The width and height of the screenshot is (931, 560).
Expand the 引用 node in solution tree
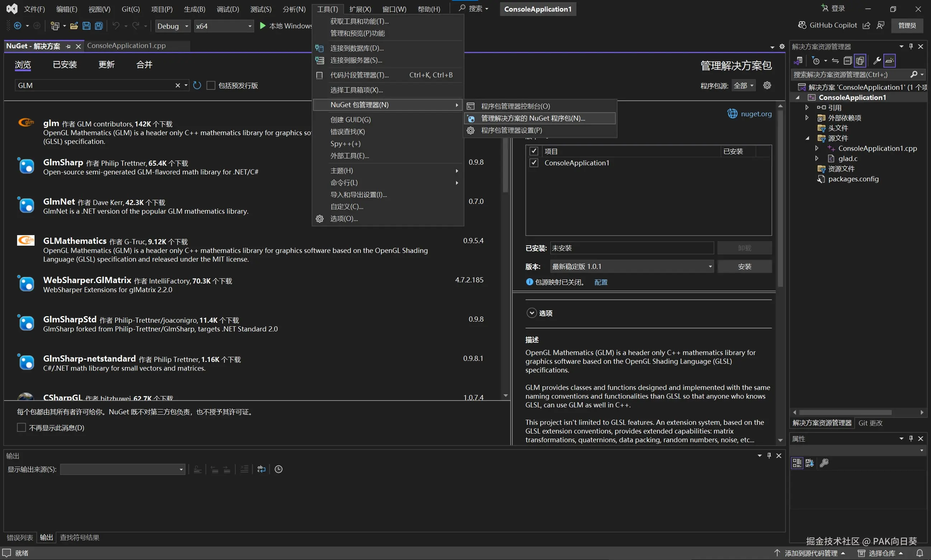tap(807, 108)
